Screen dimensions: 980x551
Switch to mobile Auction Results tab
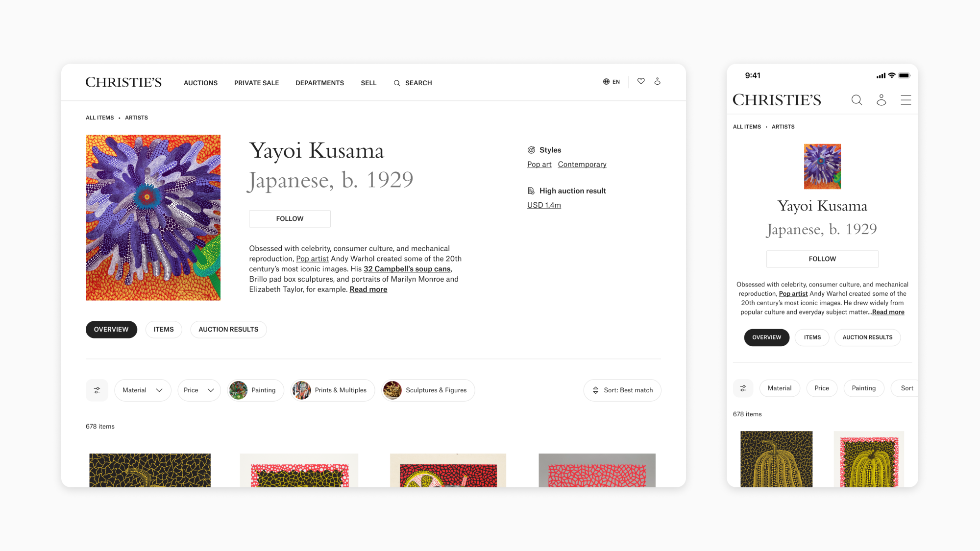click(868, 337)
